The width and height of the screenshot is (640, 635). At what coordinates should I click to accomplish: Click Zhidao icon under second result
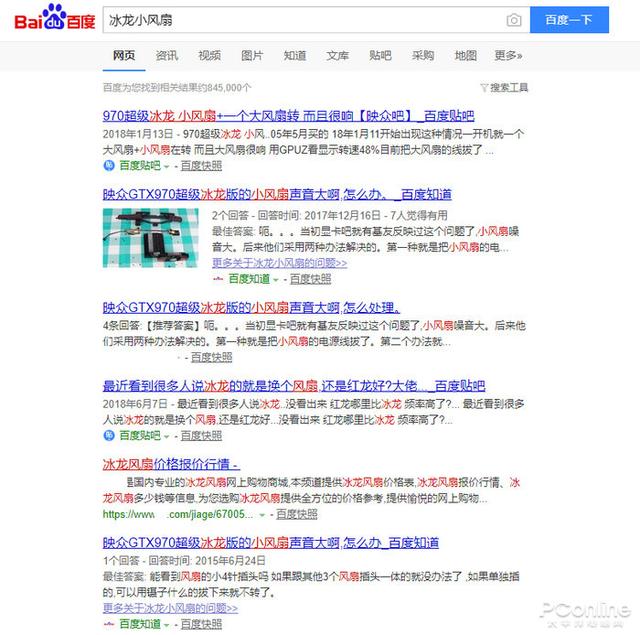click(x=218, y=279)
